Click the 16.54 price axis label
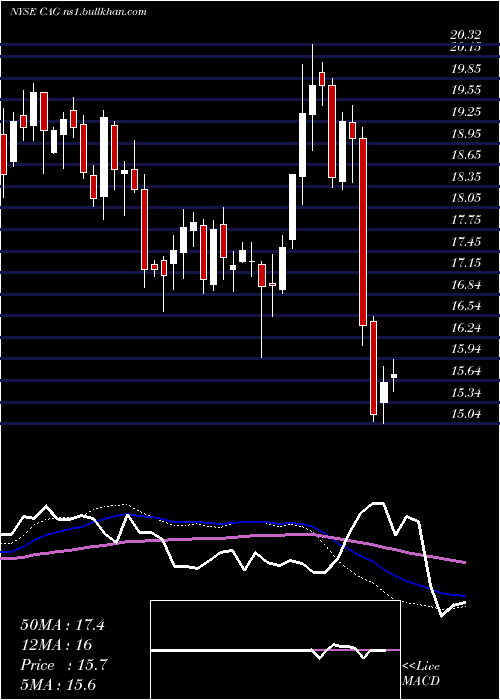500x700 pixels. pyautogui.click(x=466, y=306)
